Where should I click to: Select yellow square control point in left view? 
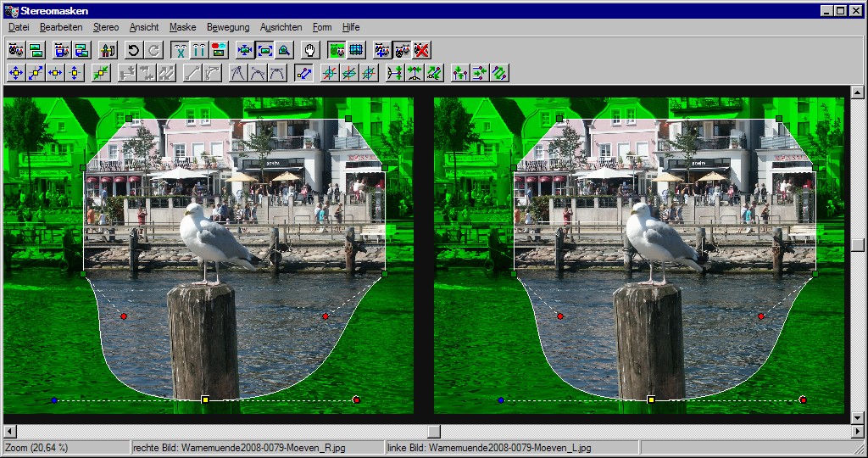pos(204,399)
